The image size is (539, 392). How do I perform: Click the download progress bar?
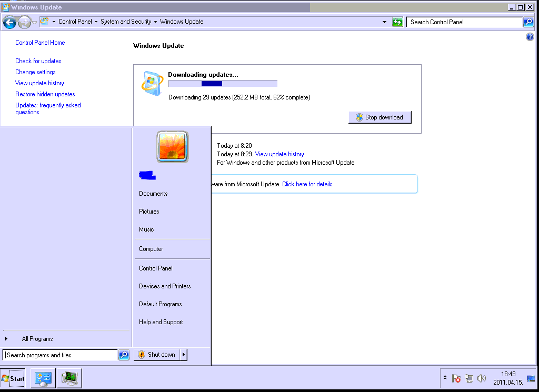click(x=223, y=84)
